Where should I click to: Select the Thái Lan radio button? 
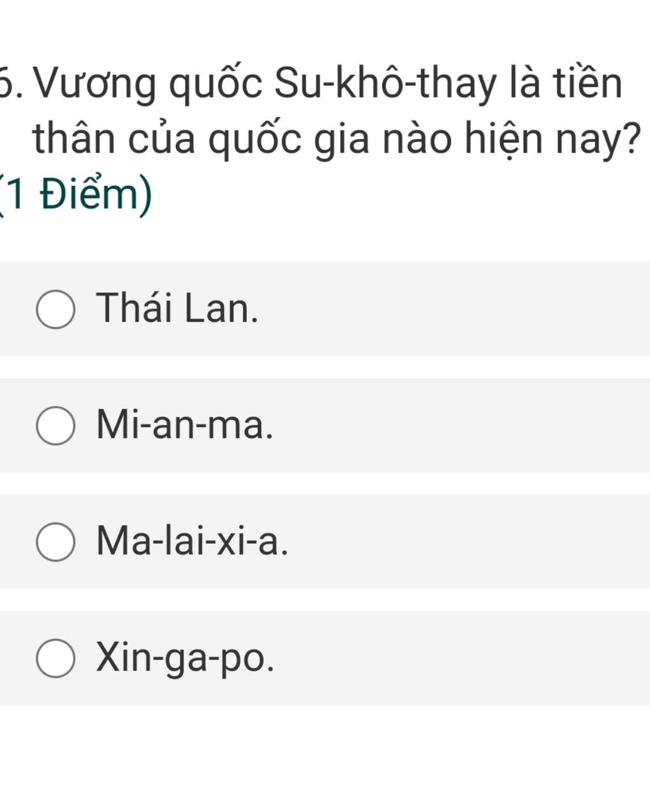tap(56, 310)
